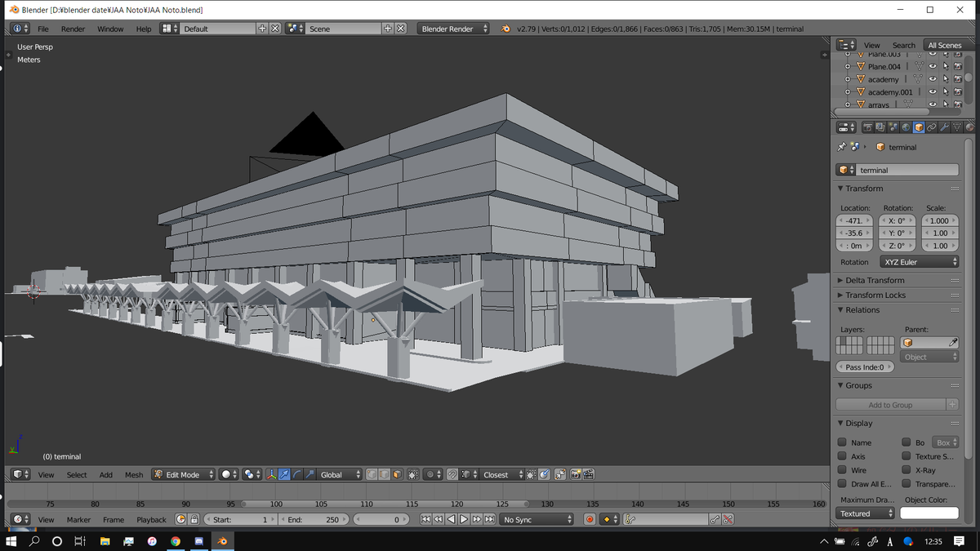
Task: Enable the Name display checkbox
Action: point(842,442)
